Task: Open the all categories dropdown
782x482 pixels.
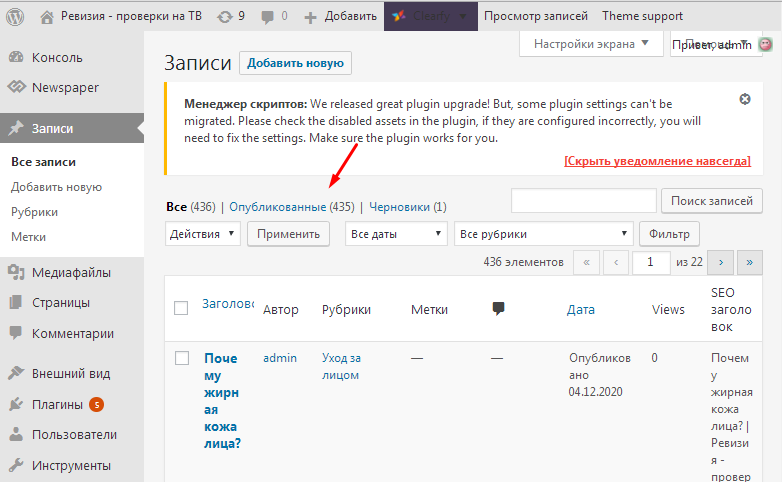Action: (543, 234)
